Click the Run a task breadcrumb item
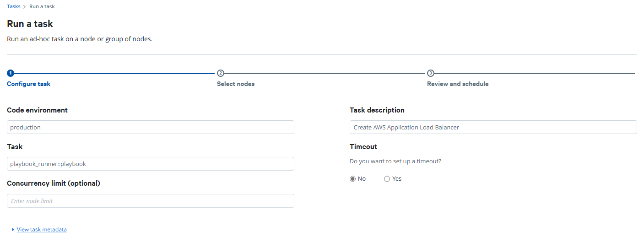The height and width of the screenshot is (236, 644). tap(42, 7)
